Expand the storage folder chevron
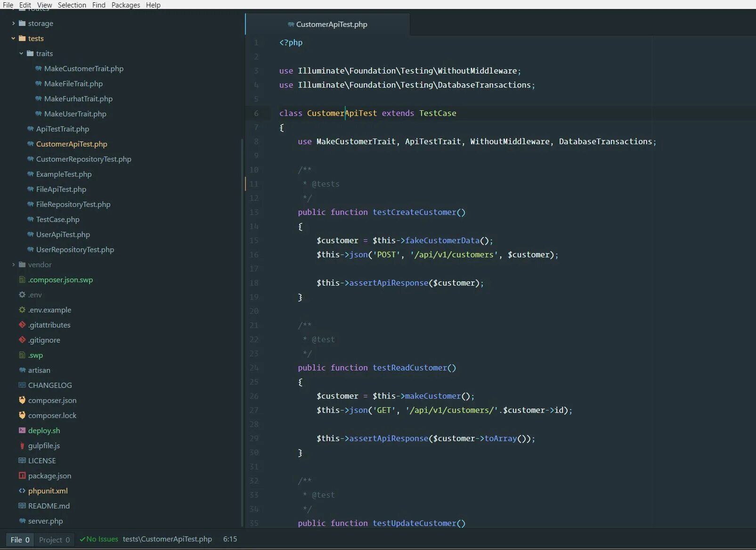This screenshot has height=550, width=756. [x=14, y=23]
